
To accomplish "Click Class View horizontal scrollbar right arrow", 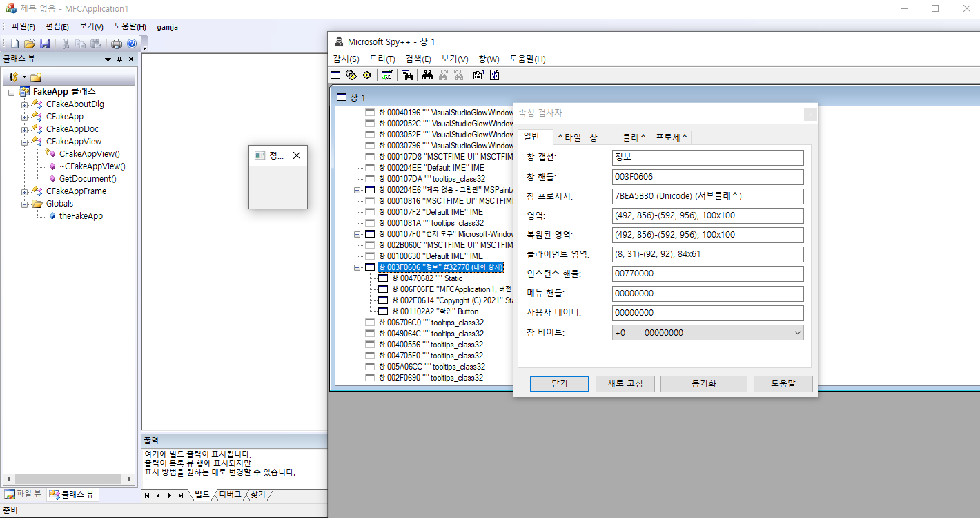I will [x=128, y=479].
